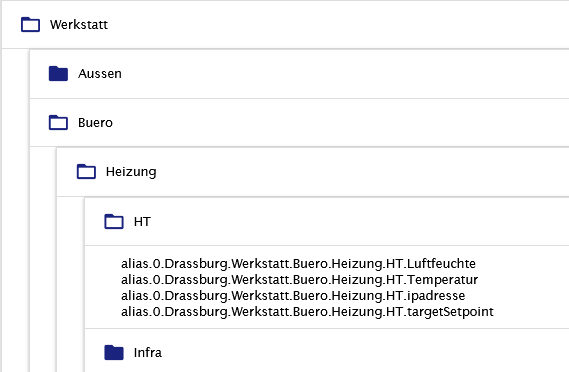Select the HT node label
Image resolution: width=569 pixels, height=372 pixels.
(x=142, y=221)
